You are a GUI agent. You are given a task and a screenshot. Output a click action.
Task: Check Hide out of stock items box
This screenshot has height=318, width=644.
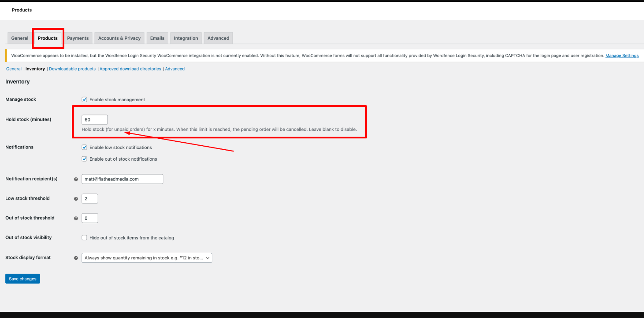click(x=84, y=238)
